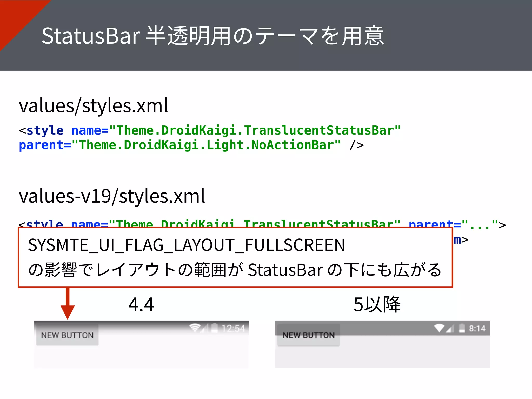Click the battery icon beside 8:14

click(x=462, y=328)
